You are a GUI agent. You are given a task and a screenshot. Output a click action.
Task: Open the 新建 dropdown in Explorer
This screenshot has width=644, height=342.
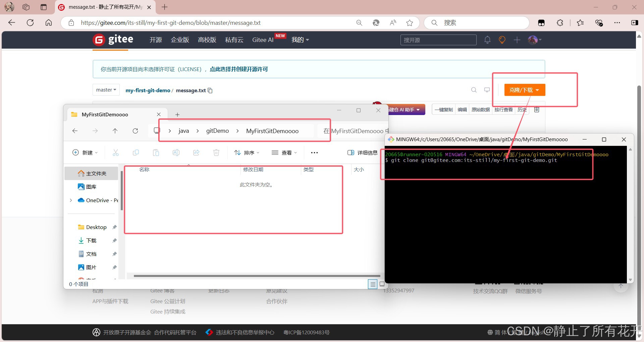85,153
